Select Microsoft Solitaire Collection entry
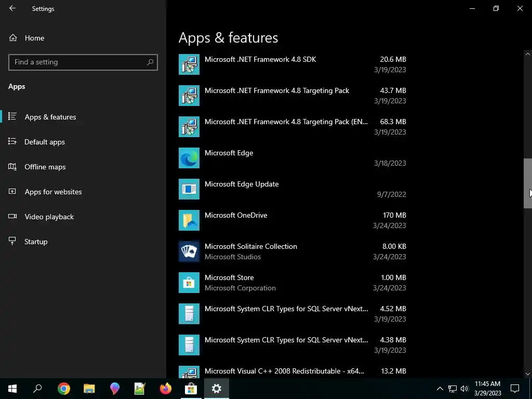Screen dimensions: 532x399 tap(292, 251)
